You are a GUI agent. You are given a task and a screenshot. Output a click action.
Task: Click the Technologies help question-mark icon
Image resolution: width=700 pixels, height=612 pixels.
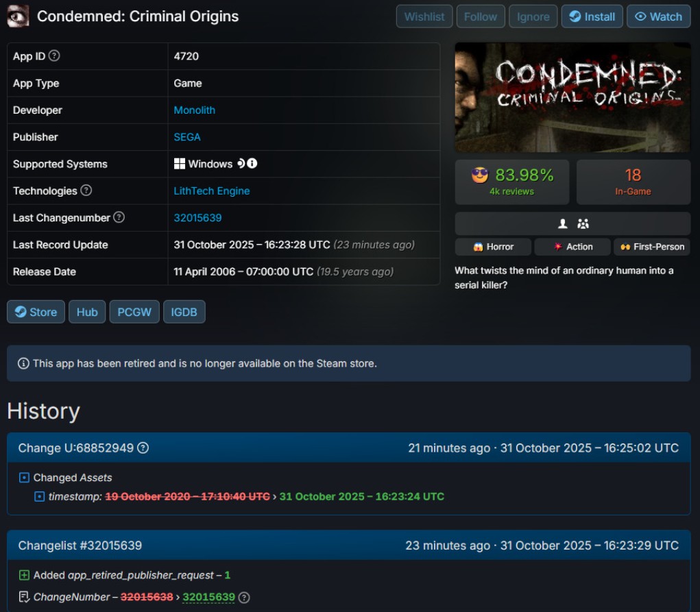(86, 191)
